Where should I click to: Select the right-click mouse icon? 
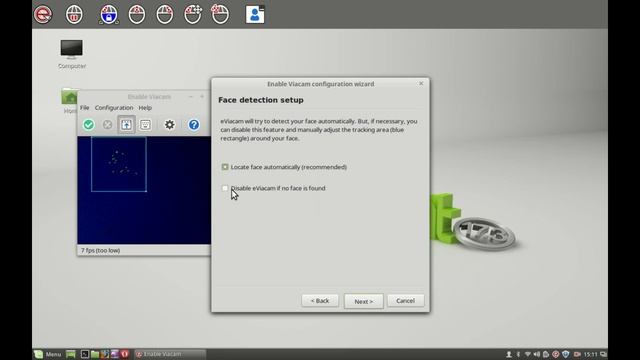point(165,14)
